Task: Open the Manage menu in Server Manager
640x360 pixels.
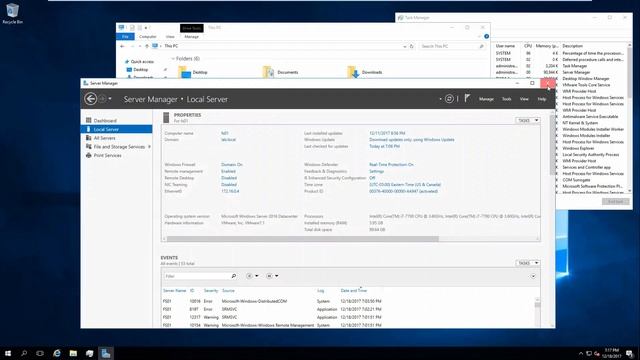Action: (486, 99)
